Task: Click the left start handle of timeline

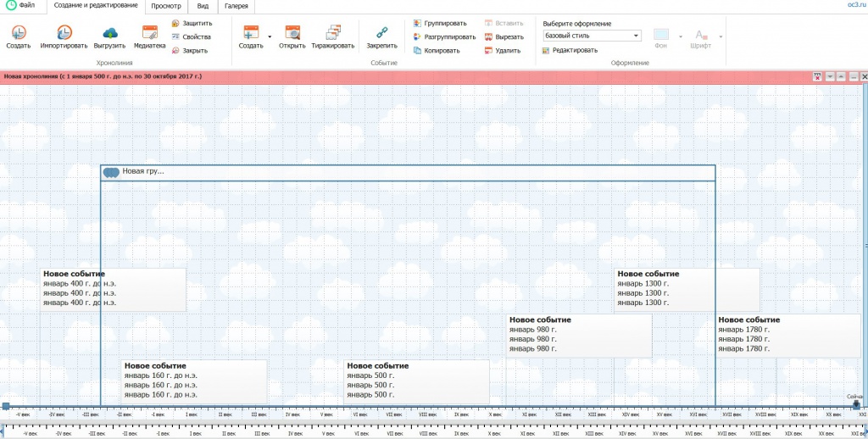Action: point(6,406)
